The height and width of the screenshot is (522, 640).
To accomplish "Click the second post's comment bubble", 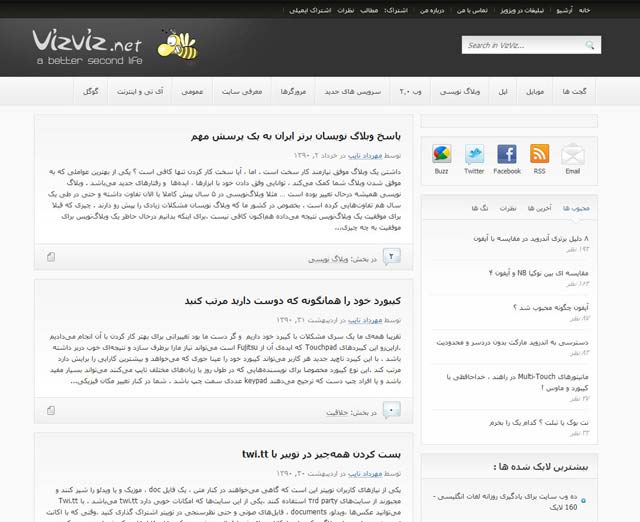I will point(393,409).
